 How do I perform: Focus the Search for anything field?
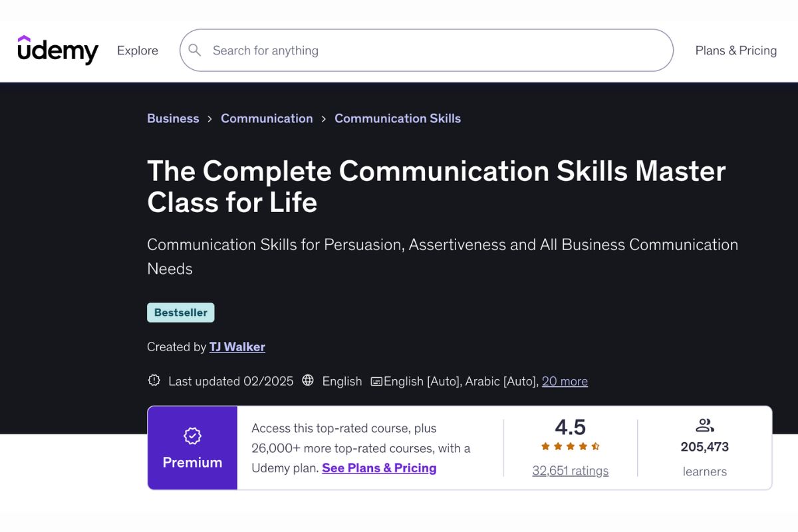pos(426,50)
